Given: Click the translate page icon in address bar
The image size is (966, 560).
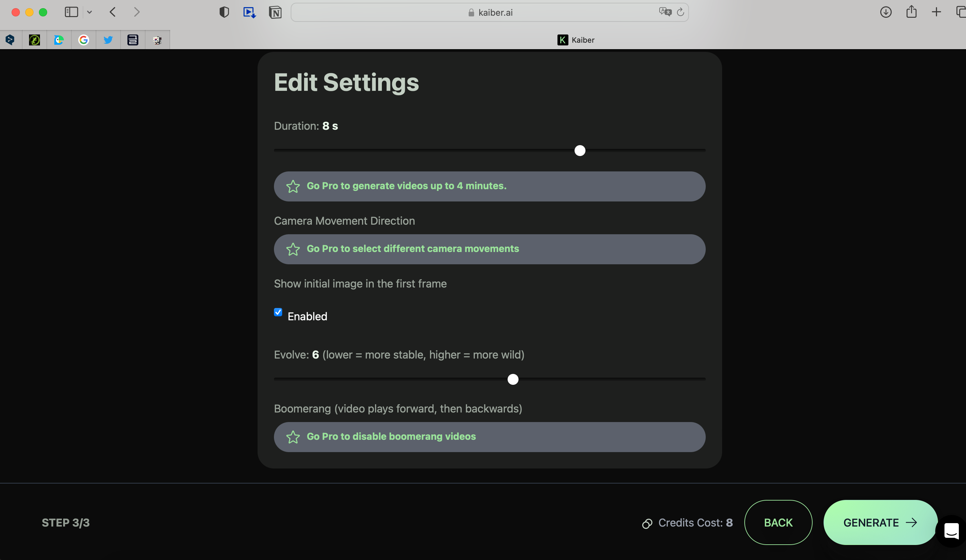Looking at the screenshot, I should click(x=665, y=12).
